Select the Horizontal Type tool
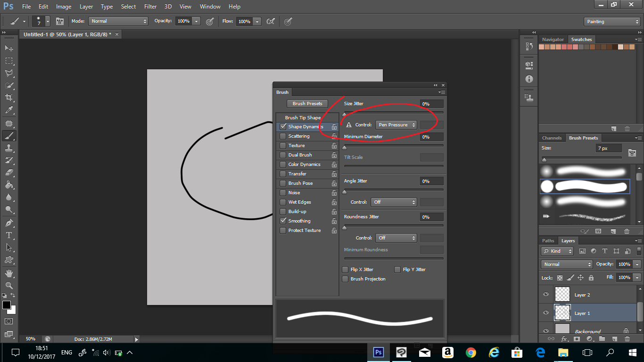The width and height of the screenshot is (644, 362). (x=9, y=235)
